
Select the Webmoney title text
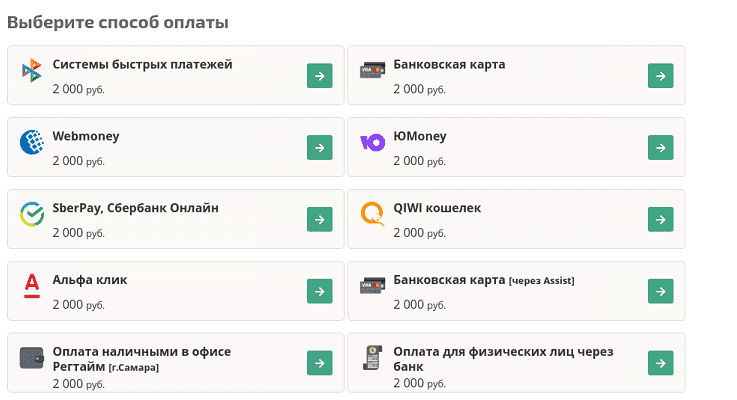point(86,136)
